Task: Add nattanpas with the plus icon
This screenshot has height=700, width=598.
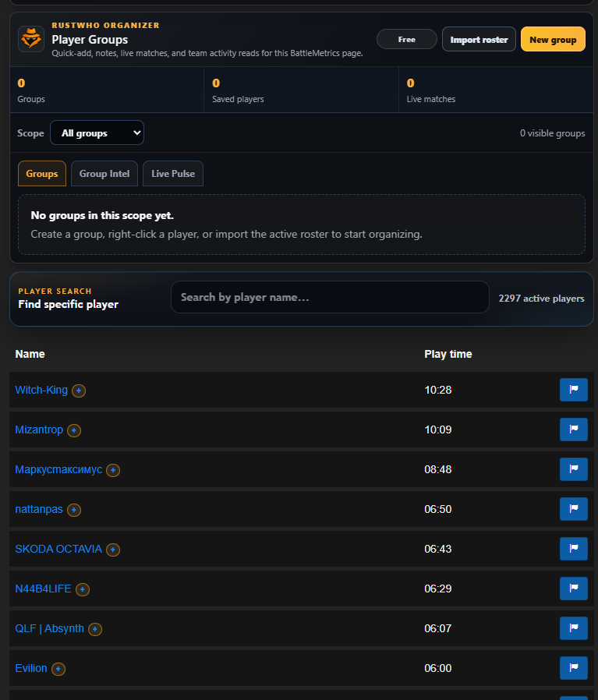Action: [74, 510]
